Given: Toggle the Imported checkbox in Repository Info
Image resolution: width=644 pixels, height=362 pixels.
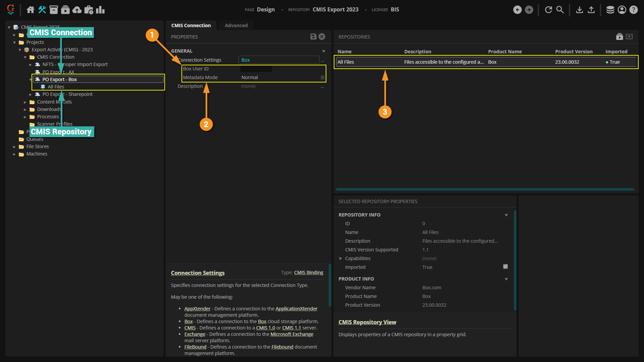Looking at the screenshot, I should tap(505, 266).
